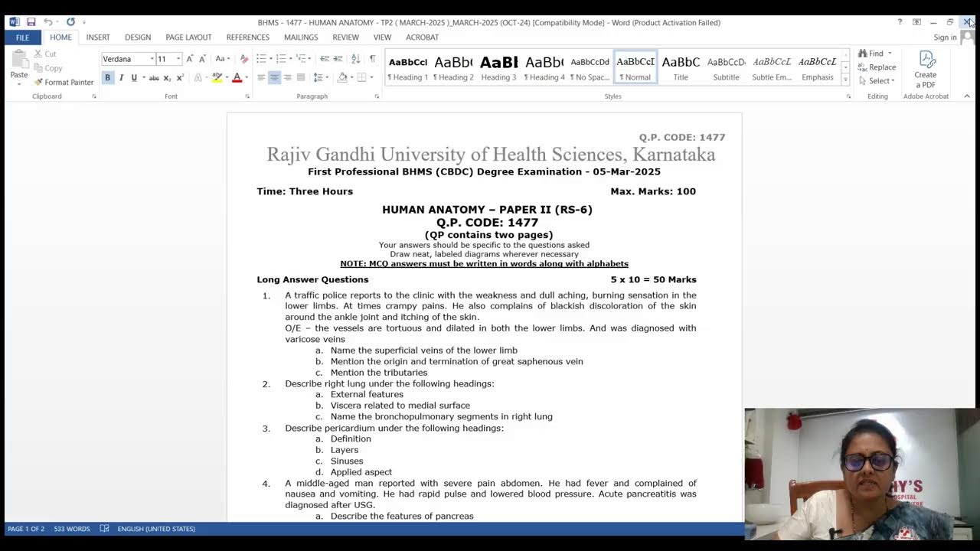Apply the Title style

tap(681, 67)
